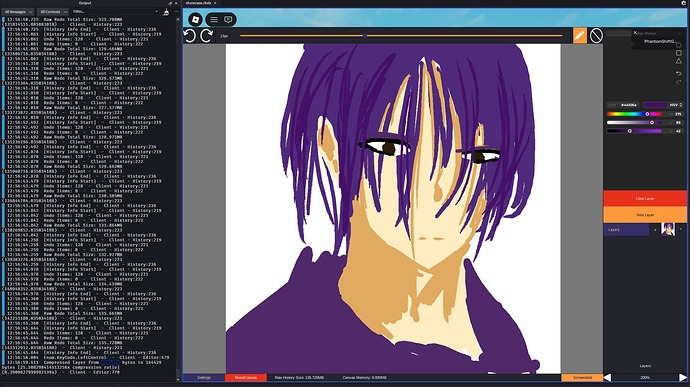Redo with the large clockwise arrow
Image resolution: width=690 pixels, height=387 pixels.
pyautogui.click(x=207, y=36)
